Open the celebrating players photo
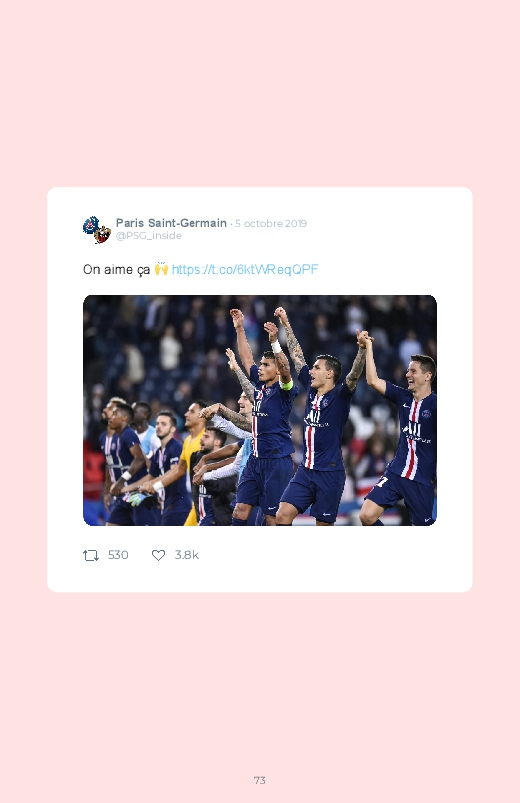 click(x=260, y=410)
